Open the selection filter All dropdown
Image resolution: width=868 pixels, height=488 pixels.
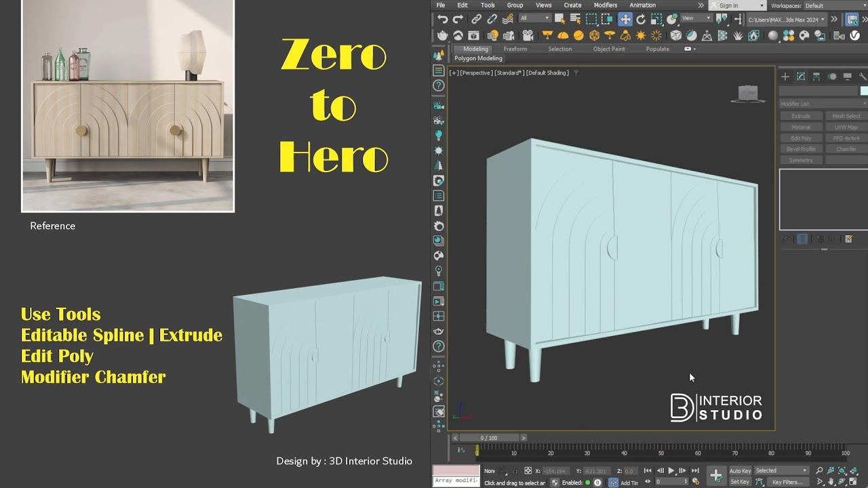535,19
